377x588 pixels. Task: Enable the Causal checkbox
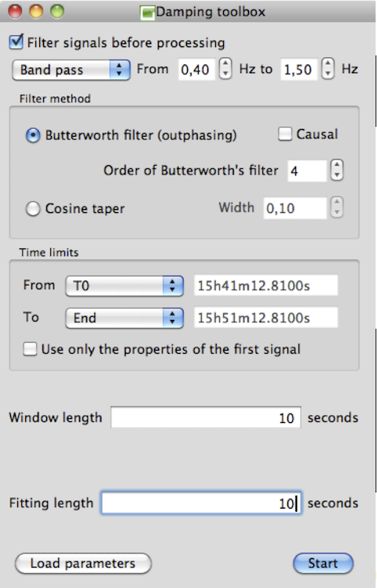(x=285, y=134)
